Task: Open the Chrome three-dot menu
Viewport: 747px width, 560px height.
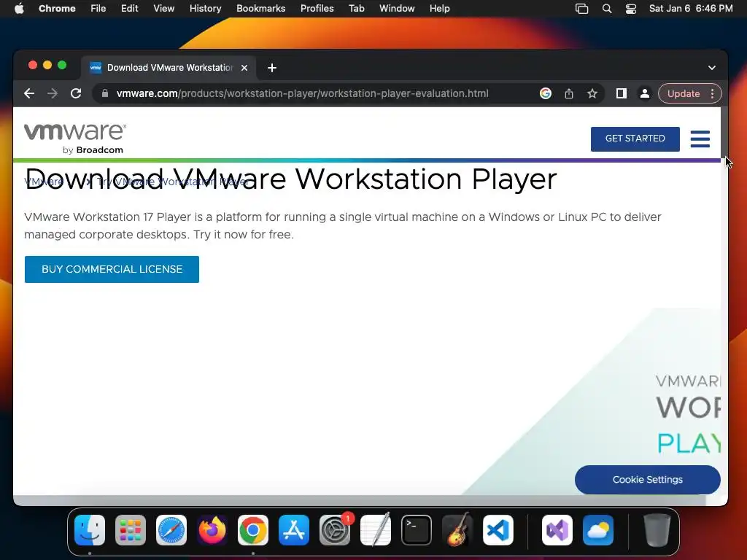Action: (x=712, y=93)
